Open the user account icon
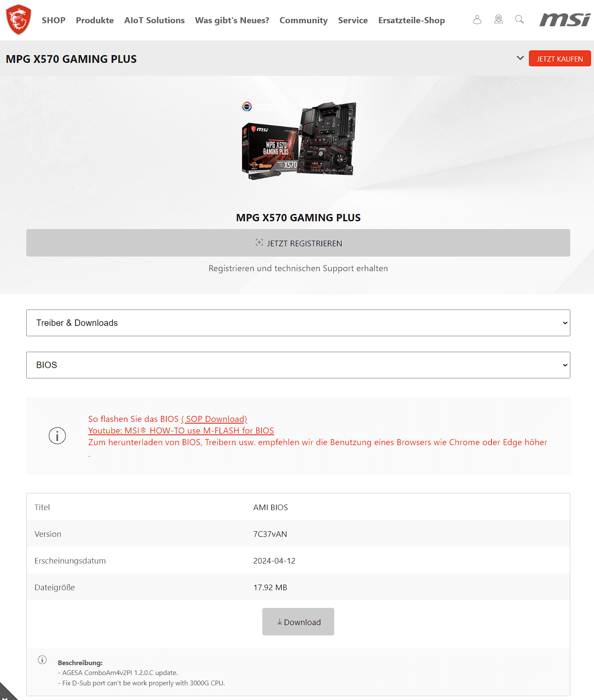The width and height of the screenshot is (594, 700). (477, 20)
